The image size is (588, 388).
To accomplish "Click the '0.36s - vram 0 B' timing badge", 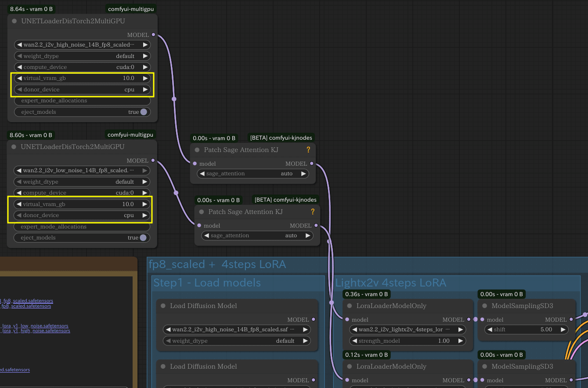I will 366,294.
